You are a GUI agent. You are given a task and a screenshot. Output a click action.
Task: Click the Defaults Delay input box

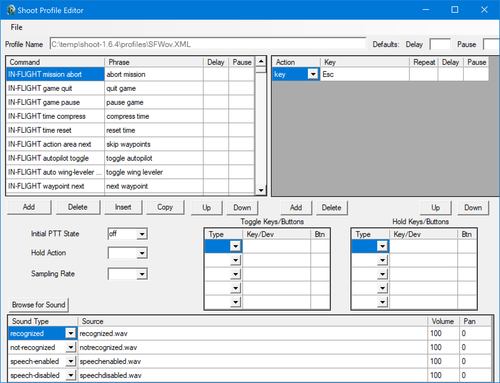(x=440, y=44)
